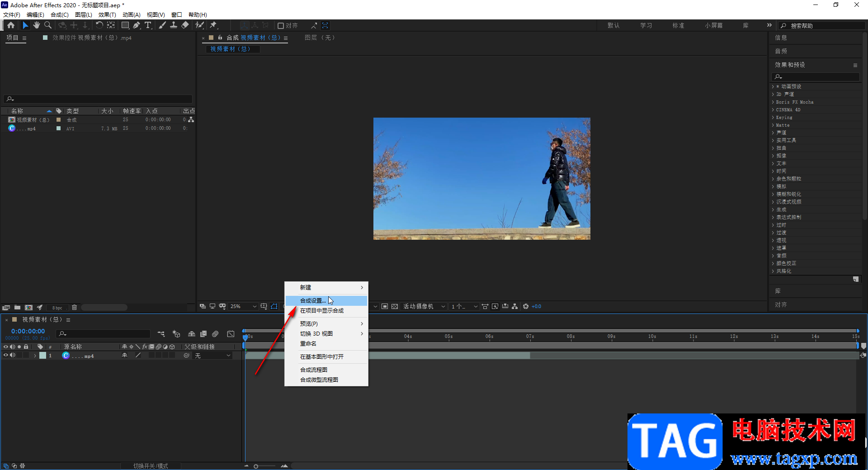Select the Brush tool
The image size is (868, 470).
tap(162, 25)
